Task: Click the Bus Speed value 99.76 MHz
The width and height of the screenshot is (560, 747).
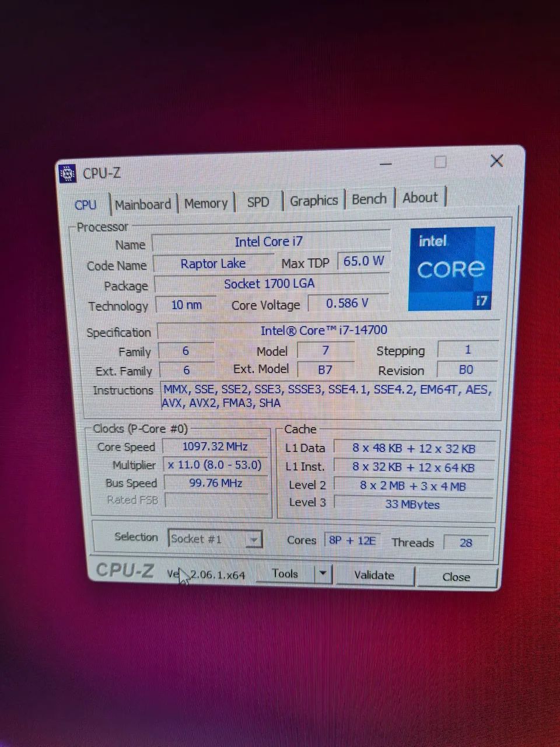Action: (215, 483)
